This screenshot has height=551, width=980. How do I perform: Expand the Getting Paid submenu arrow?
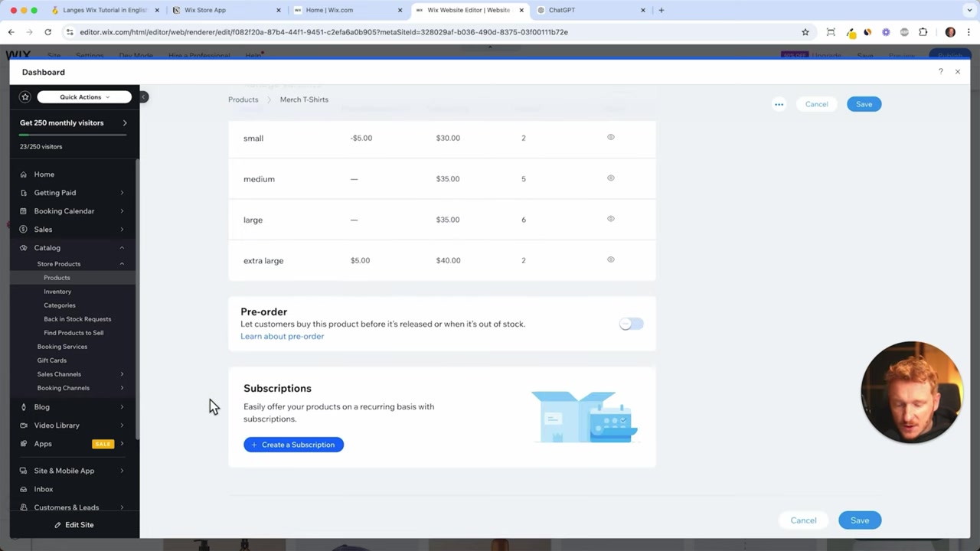tap(122, 193)
